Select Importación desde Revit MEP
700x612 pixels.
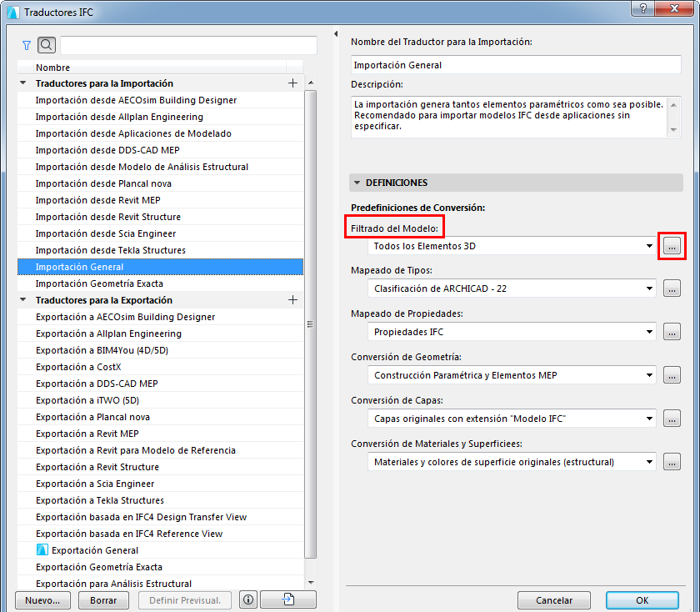tap(160, 200)
